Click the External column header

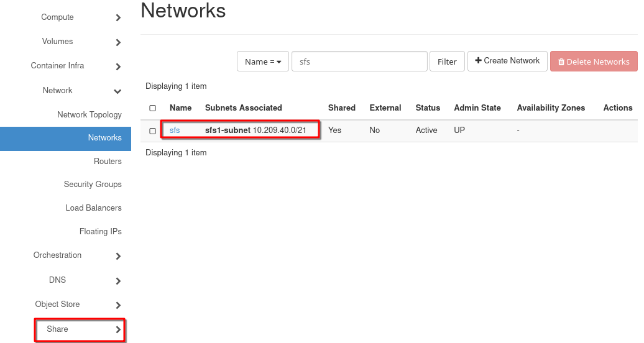click(385, 107)
